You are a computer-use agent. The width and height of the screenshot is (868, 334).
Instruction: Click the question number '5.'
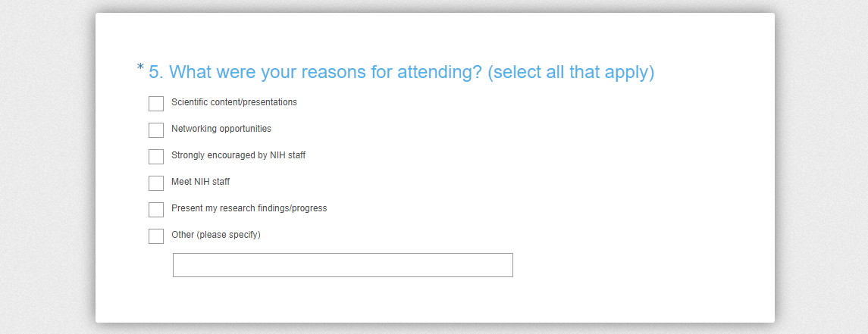pos(156,73)
